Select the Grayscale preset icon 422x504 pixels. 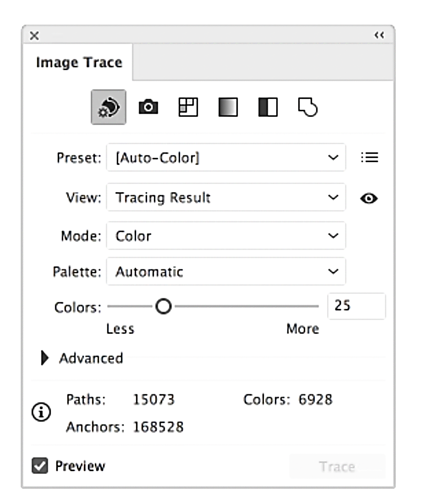click(228, 107)
